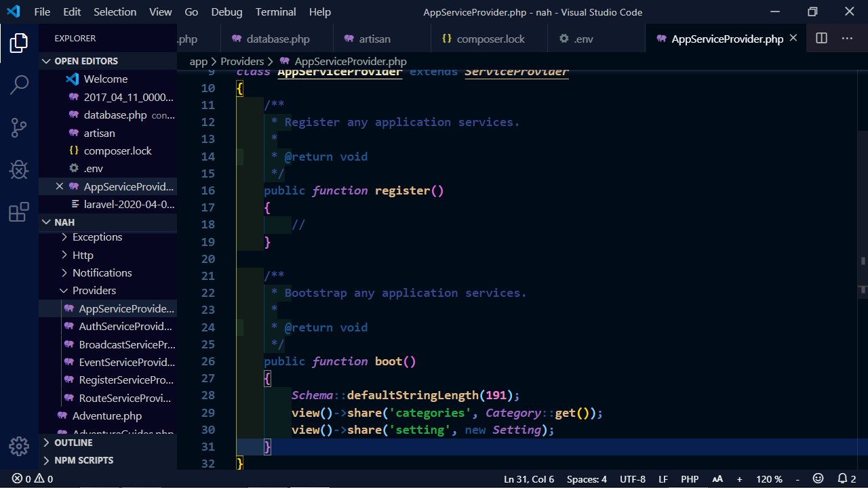Close AppServiceProvider in Open Editors list
Screen dimensions: 868x488
point(60,186)
